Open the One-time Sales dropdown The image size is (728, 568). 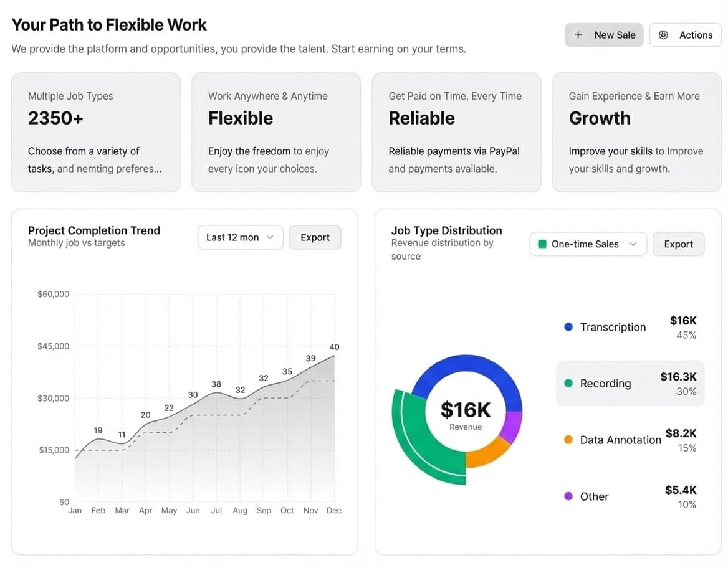pos(588,244)
